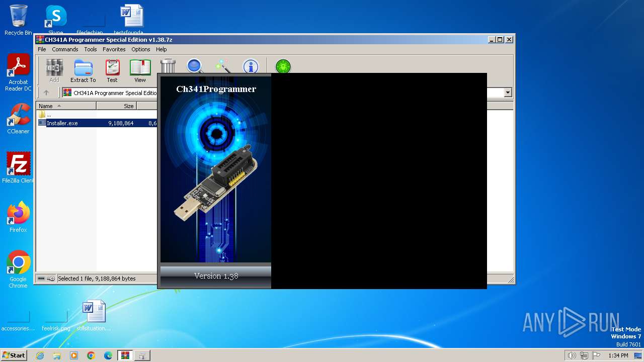Switch to WinRAR taskbar button
The width and height of the screenshot is (644, 362).
click(125, 355)
